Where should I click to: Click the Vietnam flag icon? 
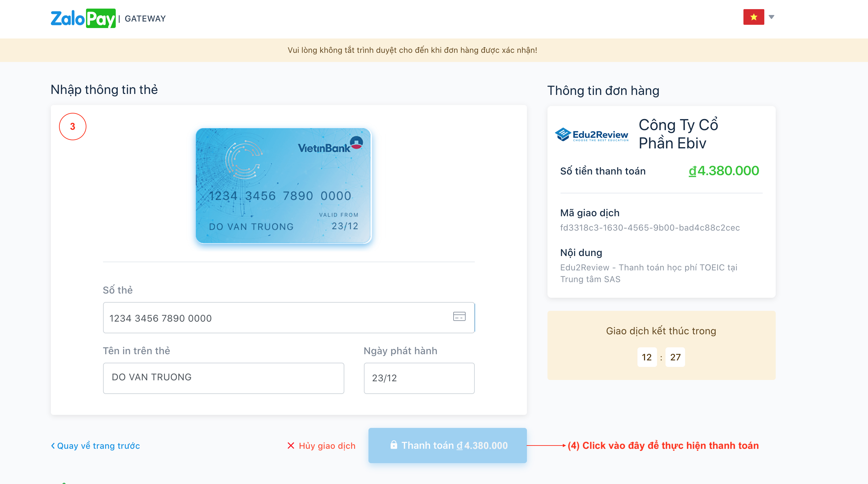click(754, 17)
